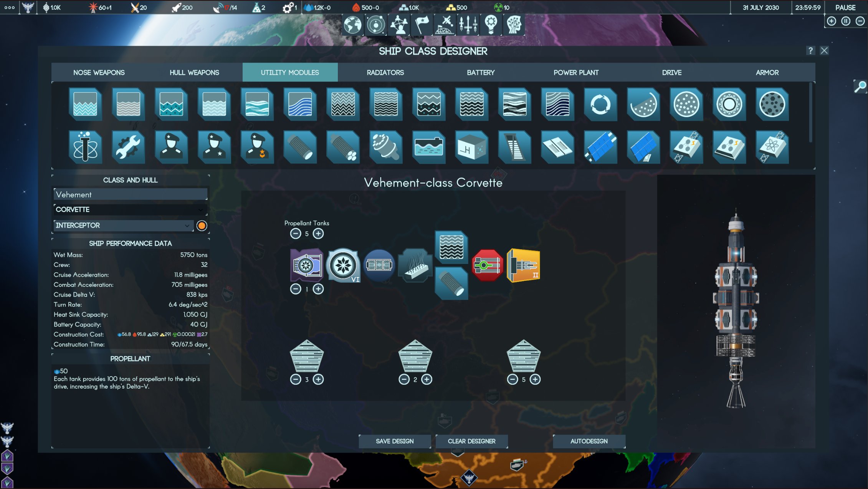Switch to the RADIATORS tab
Viewport: 868px width, 489px height.
385,72
